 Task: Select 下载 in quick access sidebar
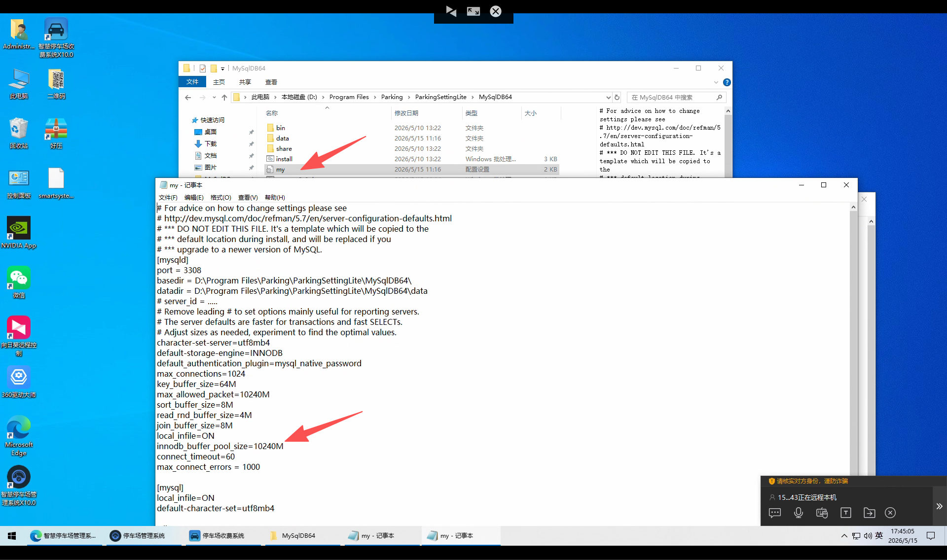pos(211,143)
